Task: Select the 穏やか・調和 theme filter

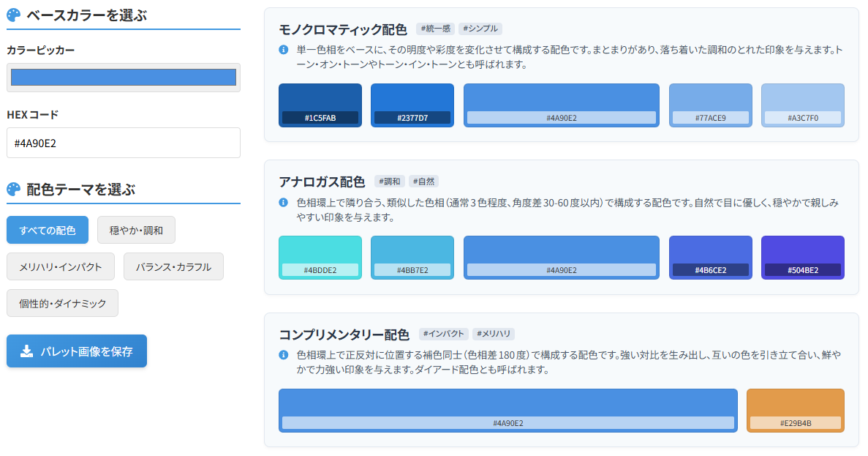Action: pyautogui.click(x=136, y=230)
